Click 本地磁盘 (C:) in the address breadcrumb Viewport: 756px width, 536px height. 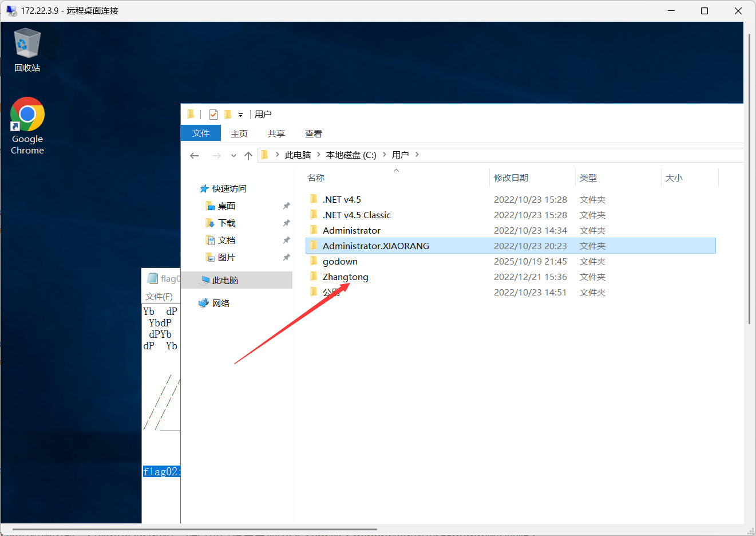(351, 155)
